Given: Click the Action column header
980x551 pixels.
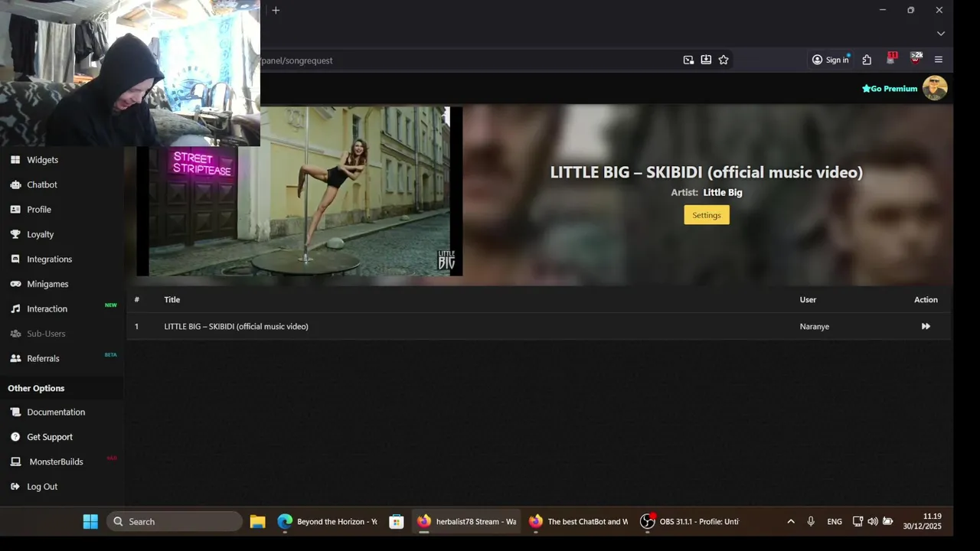Looking at the screenshot, I should (926, 299).
